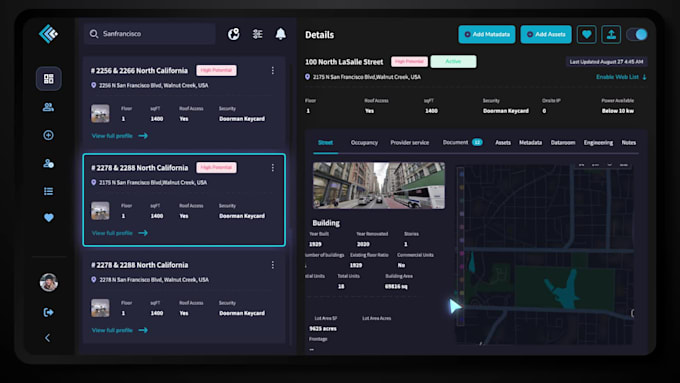Viewport: 680px width, 383px height.
Task: View full profile on the highlighted selected card
Action: tap(120, 233)
